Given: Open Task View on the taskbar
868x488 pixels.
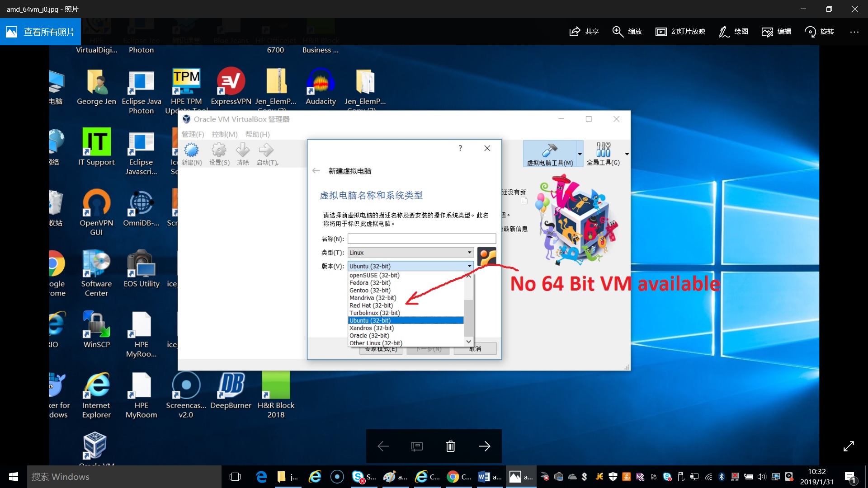Looking at the screenshot, I should point(235,477).
